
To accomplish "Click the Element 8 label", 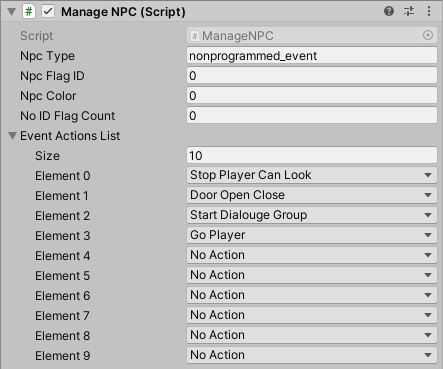I will click(x=63, y=336).
